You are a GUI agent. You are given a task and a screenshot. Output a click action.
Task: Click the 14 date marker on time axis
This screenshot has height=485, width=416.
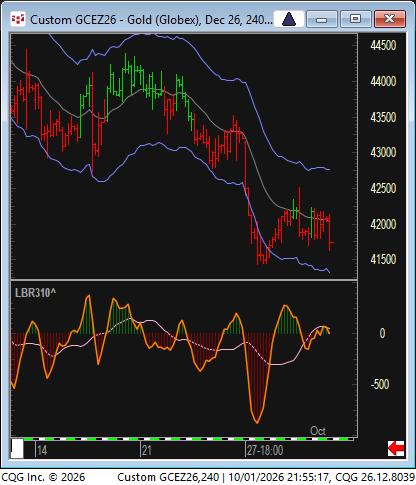click(42, 451)
